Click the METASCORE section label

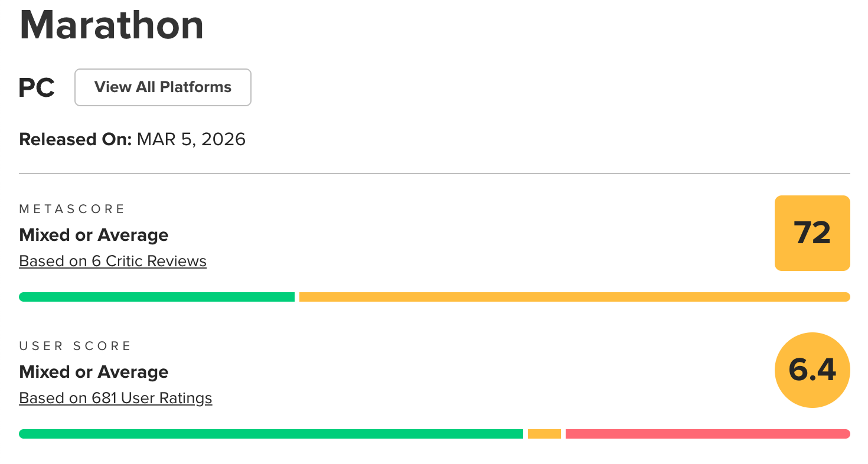coord(72,209)
